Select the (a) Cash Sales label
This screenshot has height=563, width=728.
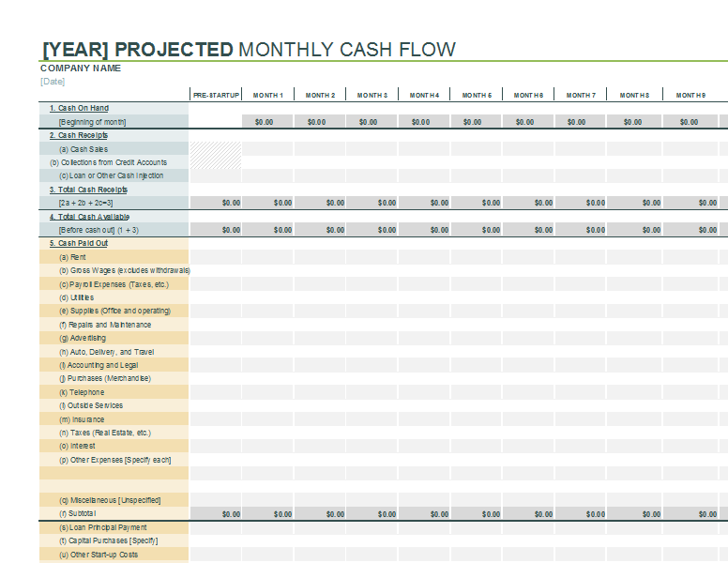(83, 149)
